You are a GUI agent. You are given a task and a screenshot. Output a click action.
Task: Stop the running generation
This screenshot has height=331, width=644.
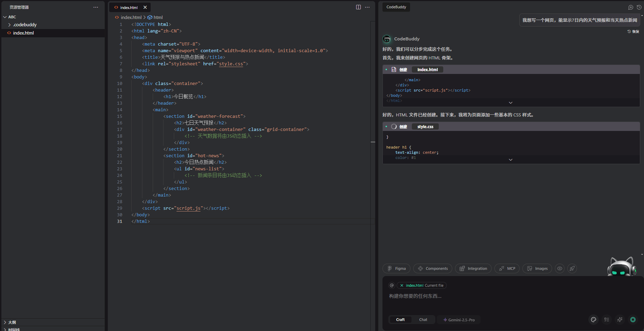[633, 319]
